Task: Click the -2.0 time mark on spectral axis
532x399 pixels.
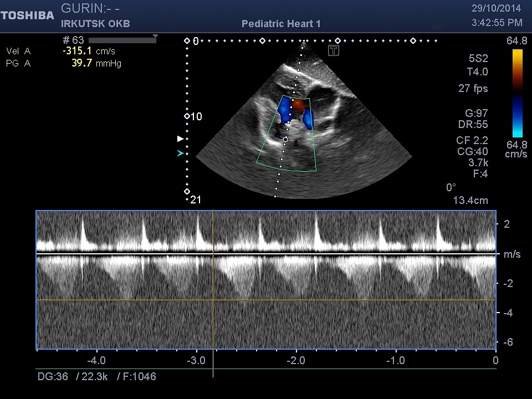Action: tap(296, 360)
